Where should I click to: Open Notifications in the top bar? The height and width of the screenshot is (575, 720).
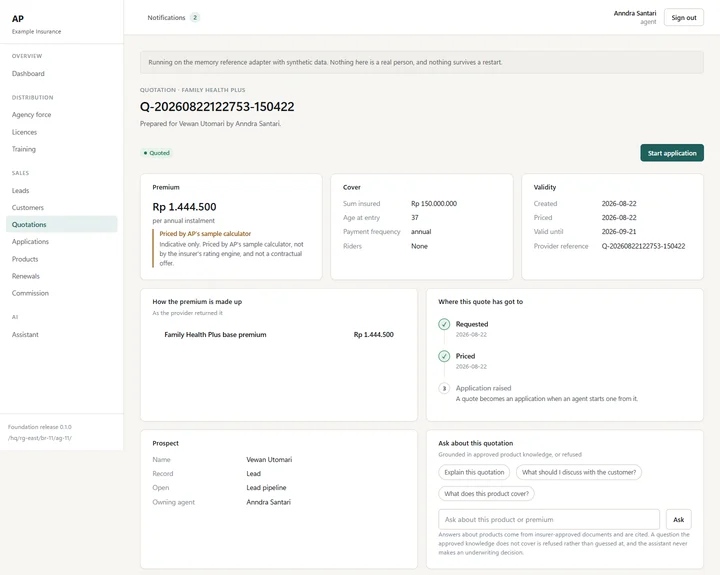coord(166,17)
